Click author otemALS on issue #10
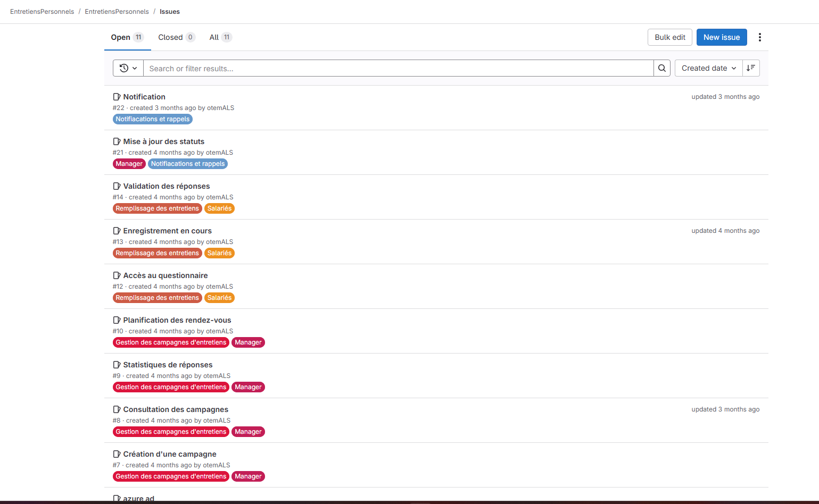 pos(219,331)
